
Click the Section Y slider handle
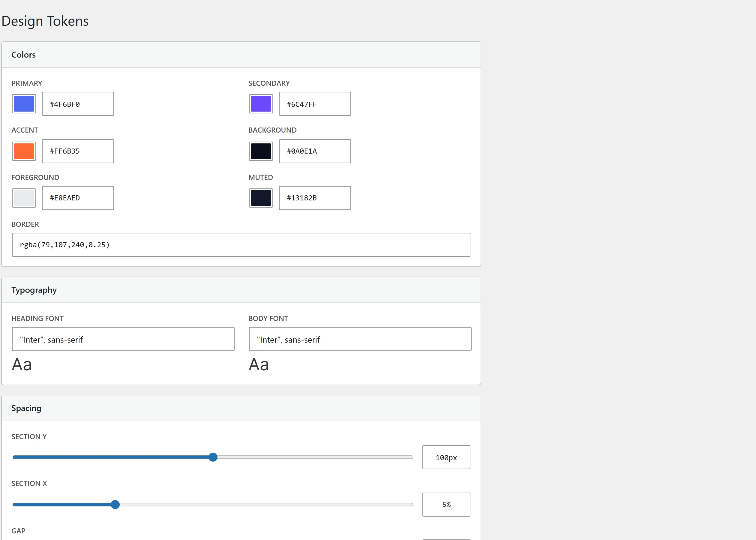213,457
